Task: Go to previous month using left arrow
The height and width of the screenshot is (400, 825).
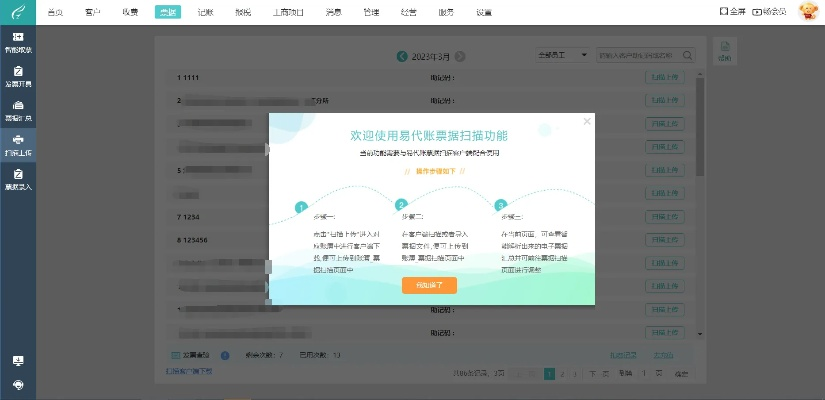Action: coord(402,56)
